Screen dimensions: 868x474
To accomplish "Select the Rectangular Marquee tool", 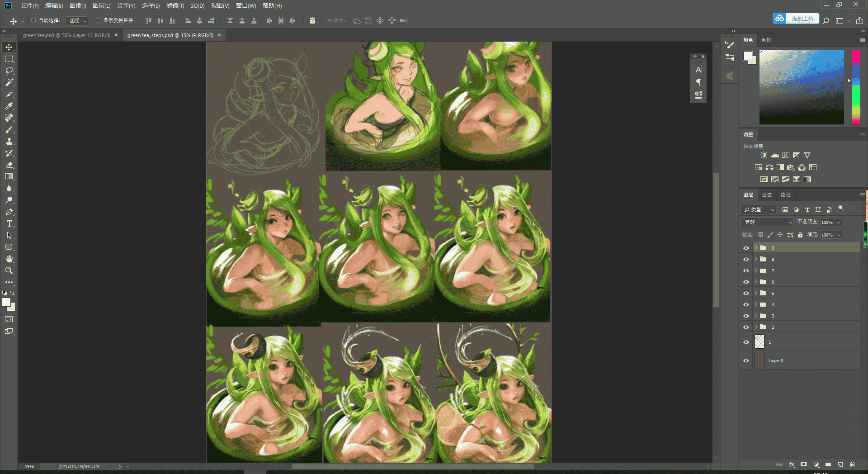I will [9, 59].
